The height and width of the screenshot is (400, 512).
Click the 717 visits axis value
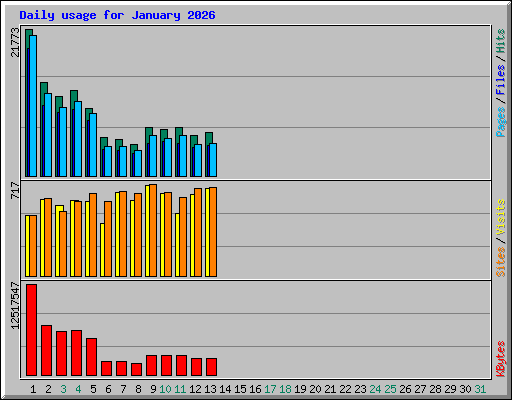[15, 190]
